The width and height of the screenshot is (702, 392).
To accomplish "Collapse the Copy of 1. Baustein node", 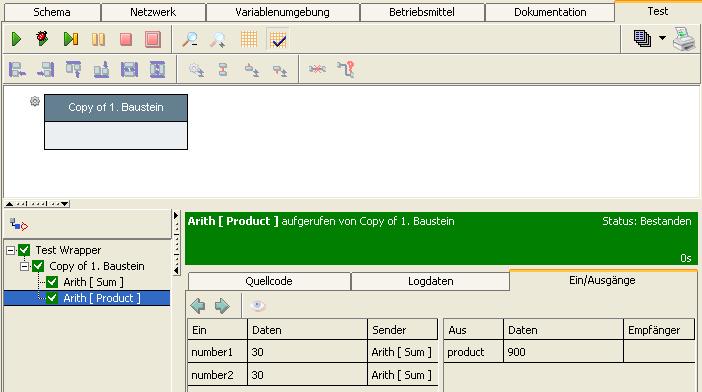I will [x=25, y=267].
